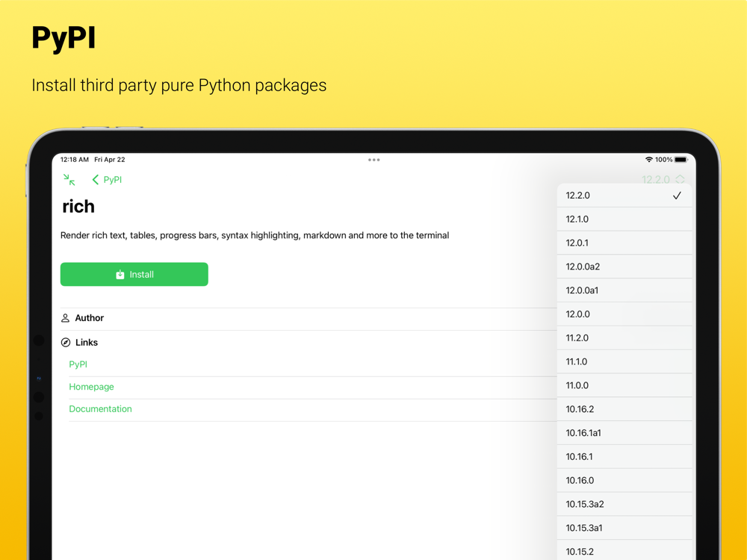Open the Homepage link
The image size is (747, 560).
tap(91, 387)
